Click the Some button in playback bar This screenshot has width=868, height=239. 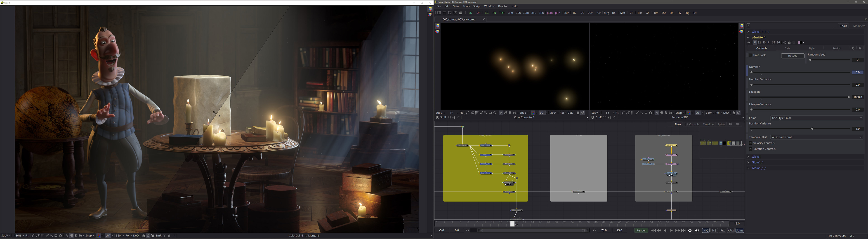click(740, 231)
